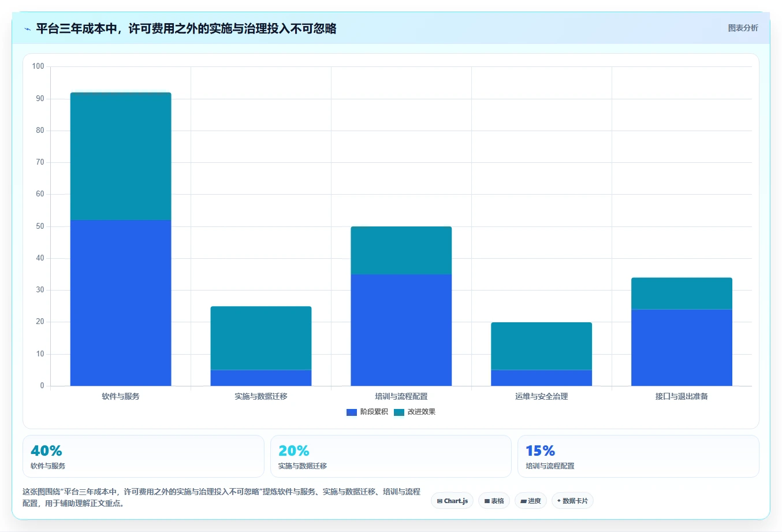
Task: Click the icon in the 进度 chip
Action: pos(523,501)
